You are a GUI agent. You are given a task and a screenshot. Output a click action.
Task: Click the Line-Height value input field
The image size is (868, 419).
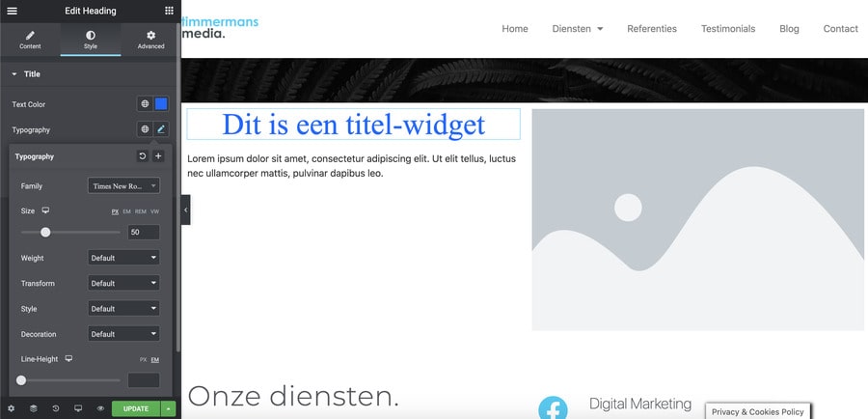(144, 380)
